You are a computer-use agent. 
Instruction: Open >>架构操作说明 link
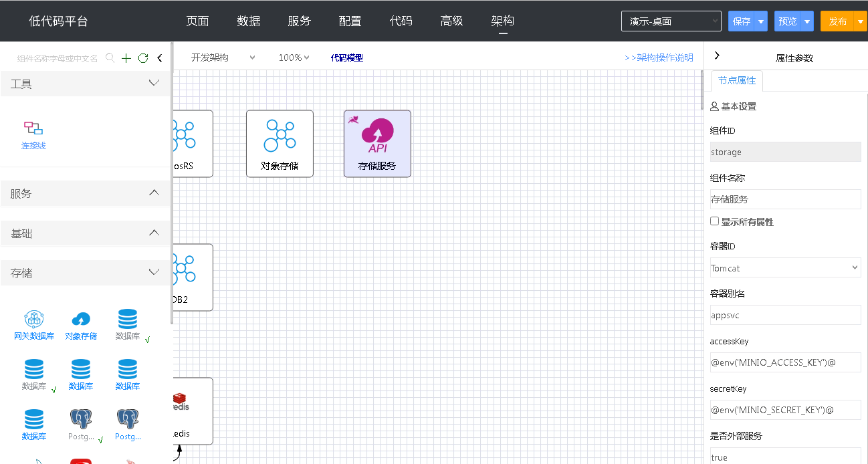coord(659,57)
